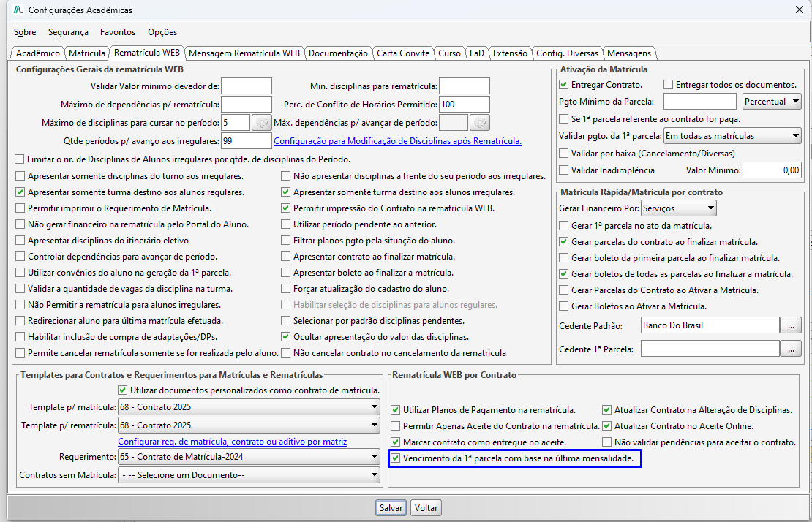Viewport: 812px width, 522px height.
Task: Open Configuração para Modificação de Disciplinas após Rematrícula link
Action: pos(397,140)
